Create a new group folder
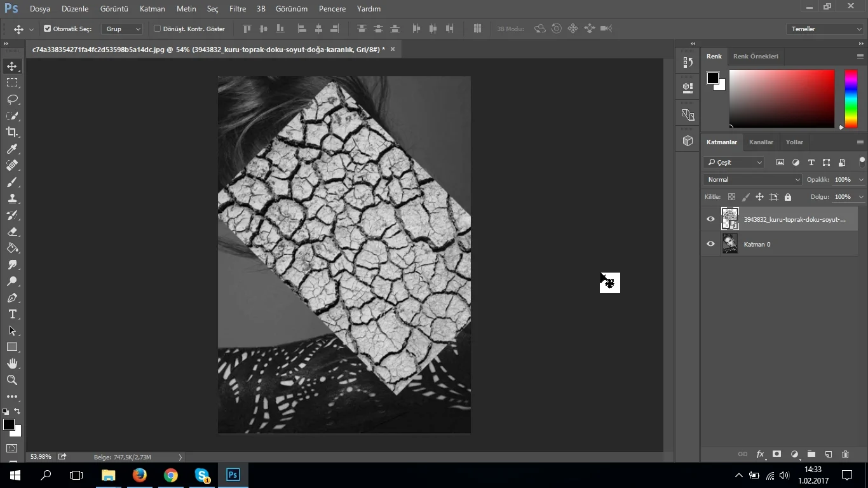 point(811,454)
